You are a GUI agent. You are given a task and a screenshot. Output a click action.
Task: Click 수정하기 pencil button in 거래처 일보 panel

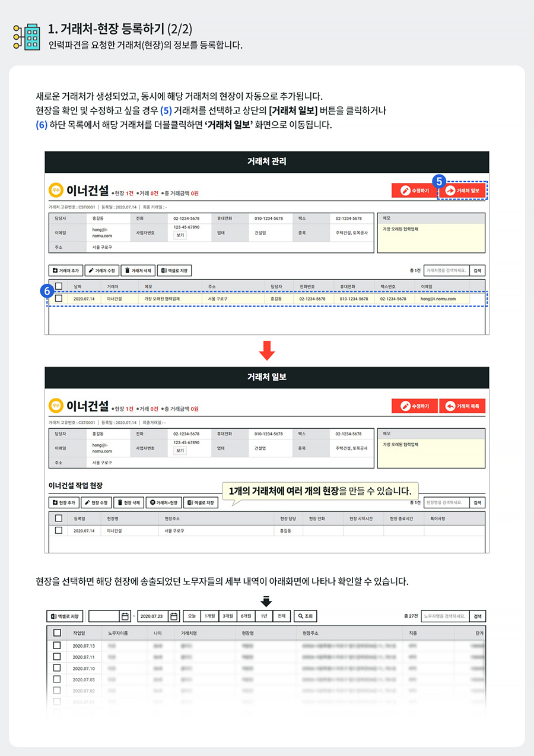coord(414,406)
